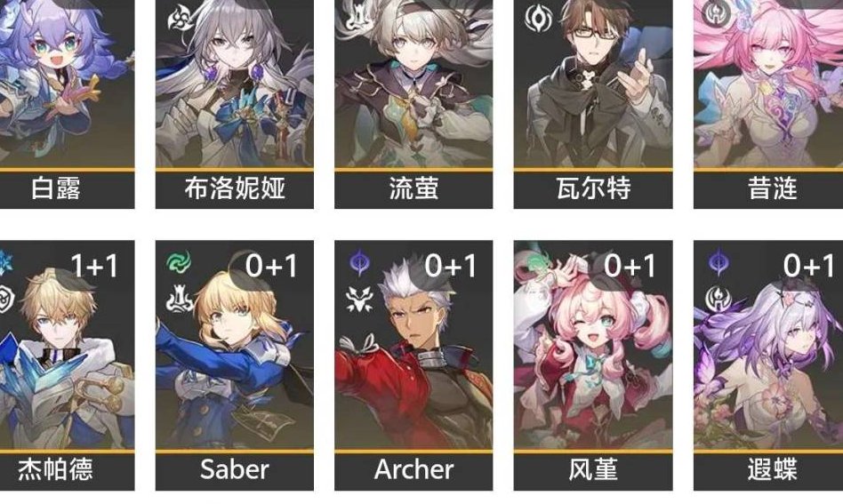Select the 白露 character card
This screenshot has width=843, height=504.
[x=67, y=104]
